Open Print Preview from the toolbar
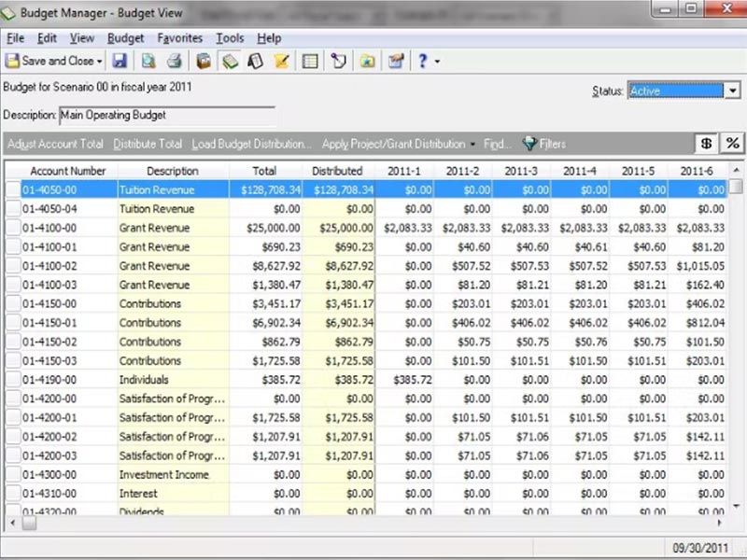 148,61
